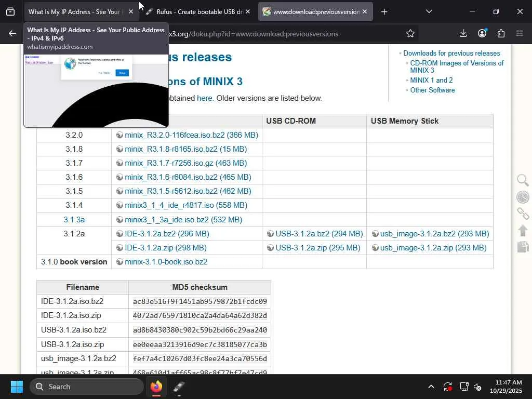Open the network display tray icon
This screenshot has width=532, height=399.
pyautogui.click(x=464, y=387)
